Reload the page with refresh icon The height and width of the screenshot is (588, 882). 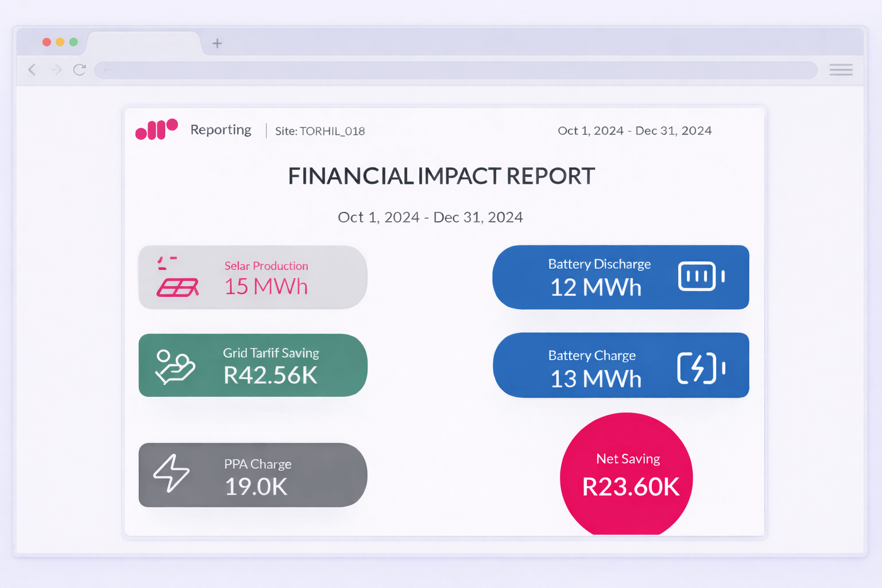click(x=80, y=70)
